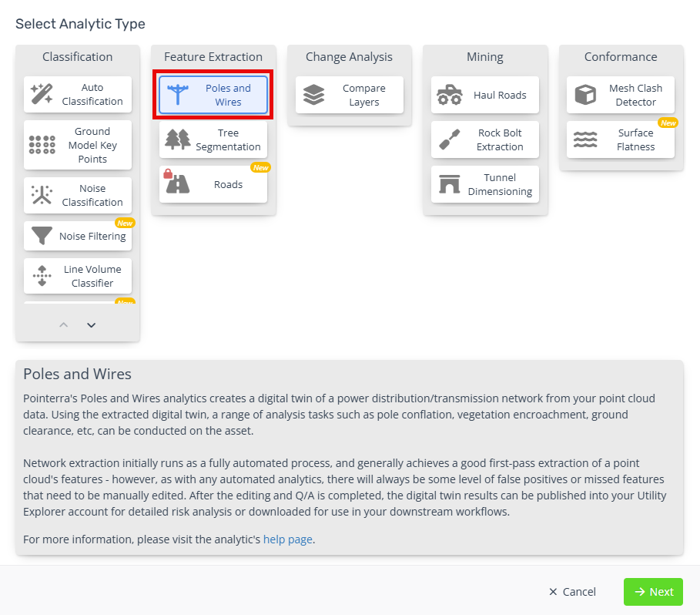Choose the Compare Layers stack icon

coord(314,95)
